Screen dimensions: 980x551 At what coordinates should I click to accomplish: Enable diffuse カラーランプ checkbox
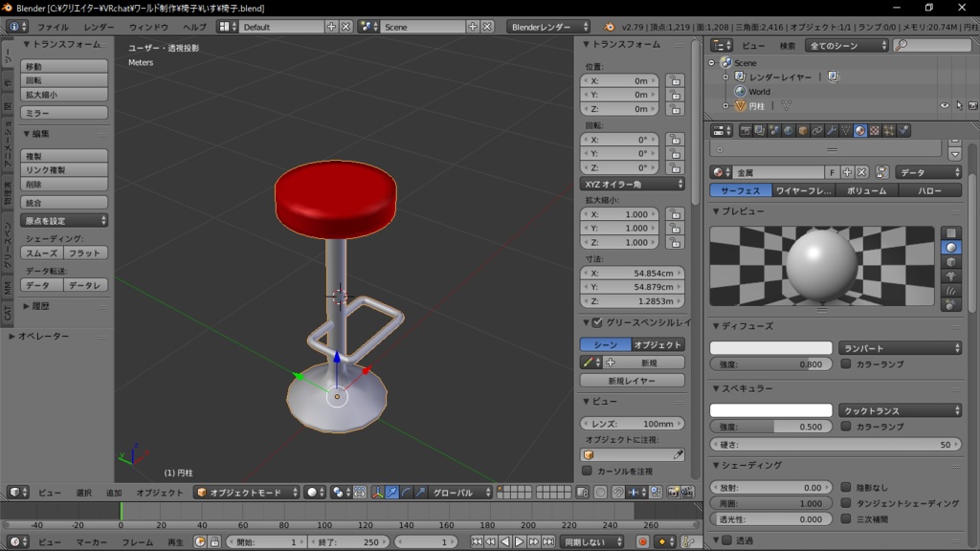coord(846,364)
